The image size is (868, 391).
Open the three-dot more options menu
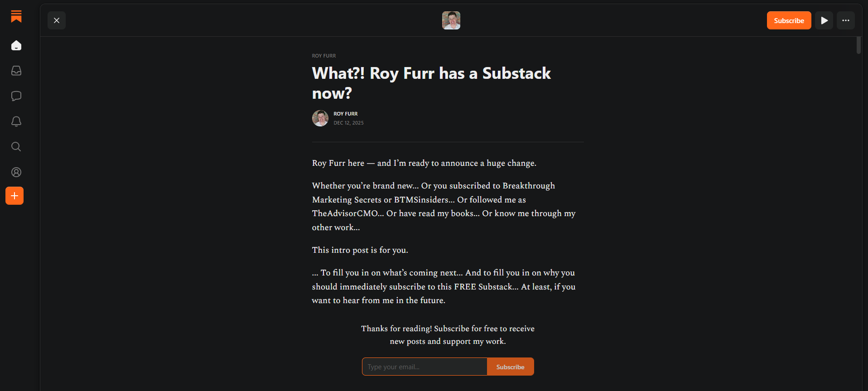(846, 20)
